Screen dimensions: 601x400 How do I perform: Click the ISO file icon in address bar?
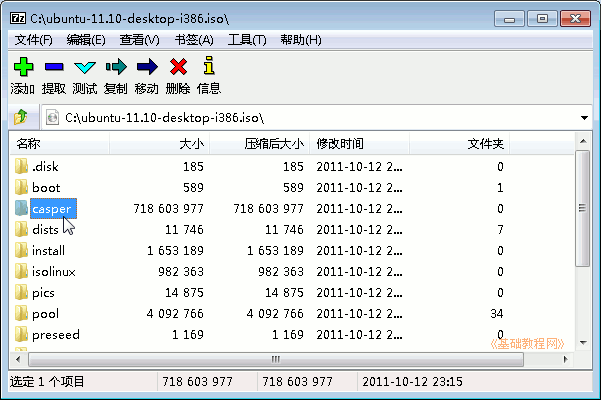52,117
